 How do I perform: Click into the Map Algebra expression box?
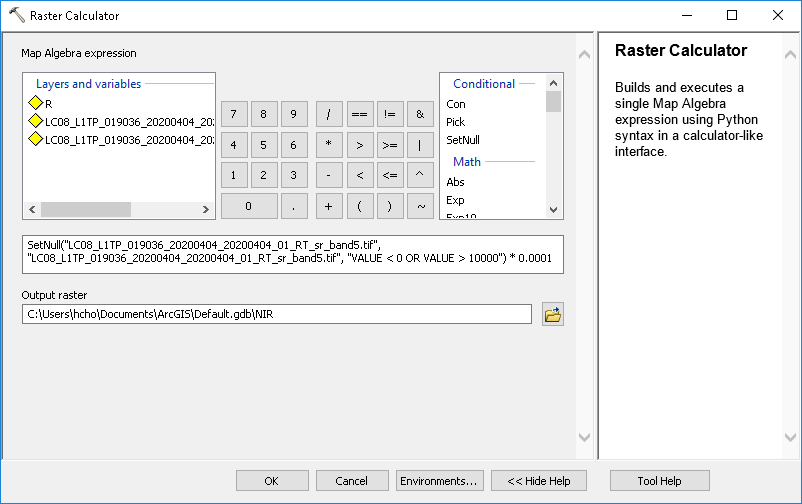point(292,255)
